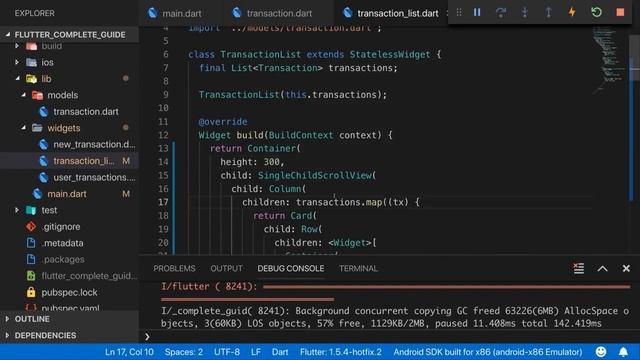Collapse the lib folder
Image resolution: width=640 pixels, height=360 pixels.
(x=18, y=78)
